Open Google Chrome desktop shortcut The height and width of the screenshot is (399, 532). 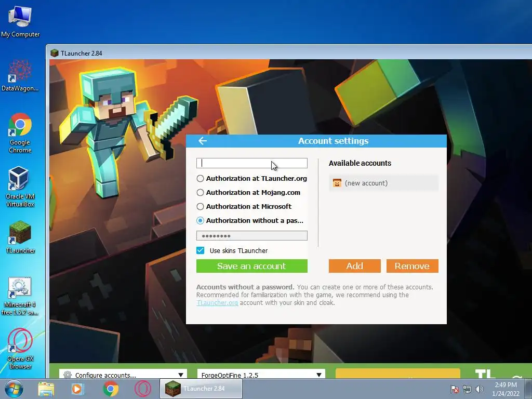click(x=20, y=133)
